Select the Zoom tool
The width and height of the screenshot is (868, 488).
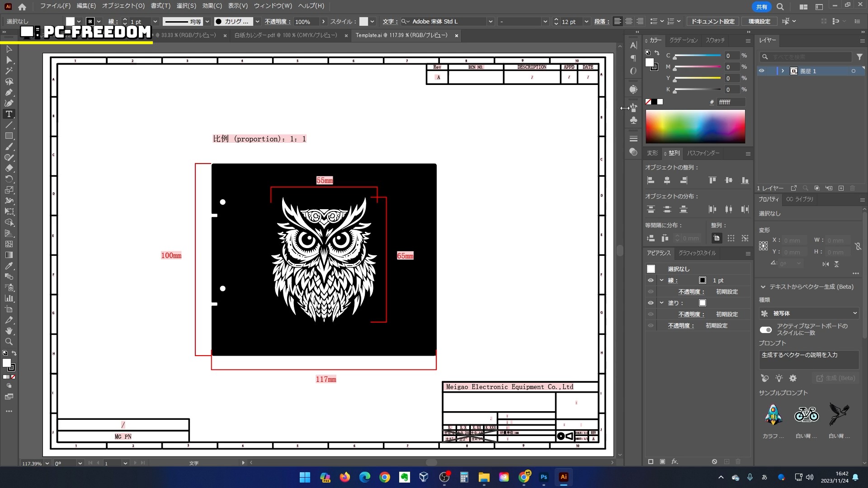tap(9, 342)
